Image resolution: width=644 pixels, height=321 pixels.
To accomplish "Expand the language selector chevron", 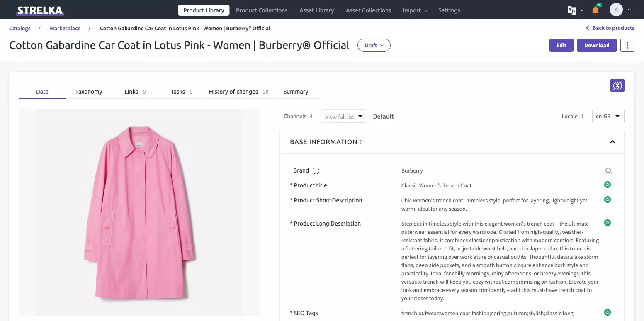I will point(582,10).
